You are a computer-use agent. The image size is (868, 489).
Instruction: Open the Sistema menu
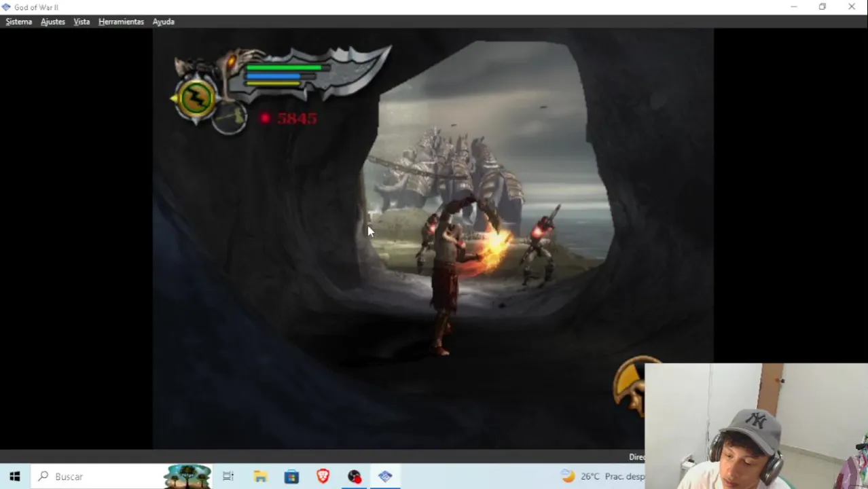coord(19,22)
